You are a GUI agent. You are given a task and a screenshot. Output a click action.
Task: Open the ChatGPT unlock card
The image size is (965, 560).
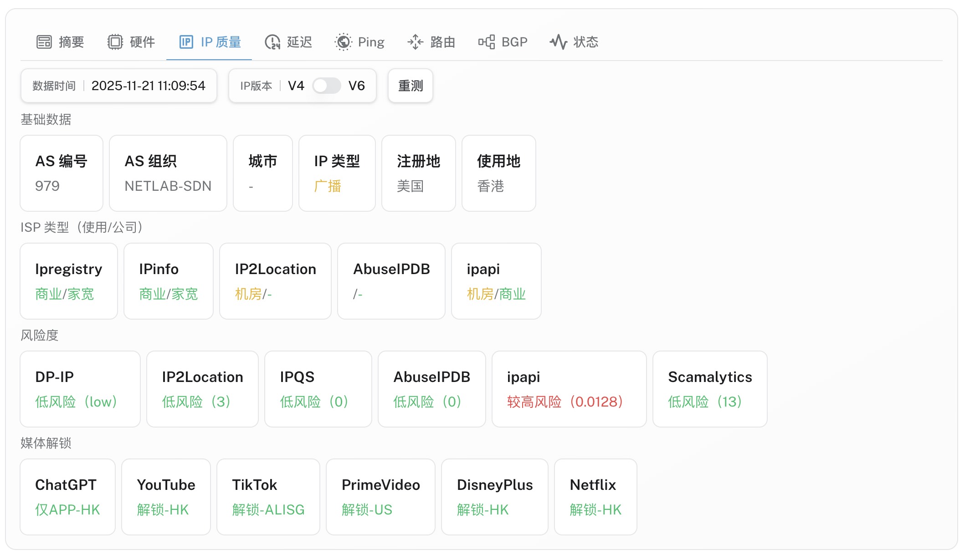[67, 497]
